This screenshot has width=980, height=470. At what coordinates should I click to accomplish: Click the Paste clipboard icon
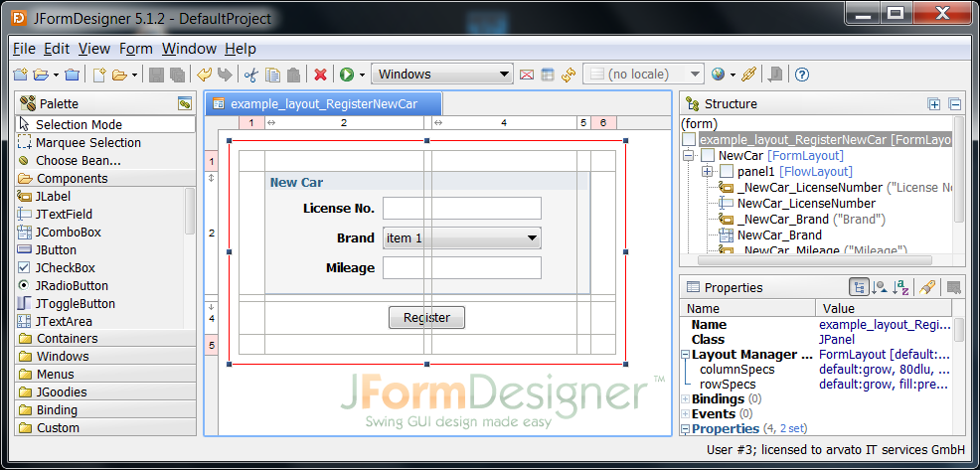pos(293,75)
